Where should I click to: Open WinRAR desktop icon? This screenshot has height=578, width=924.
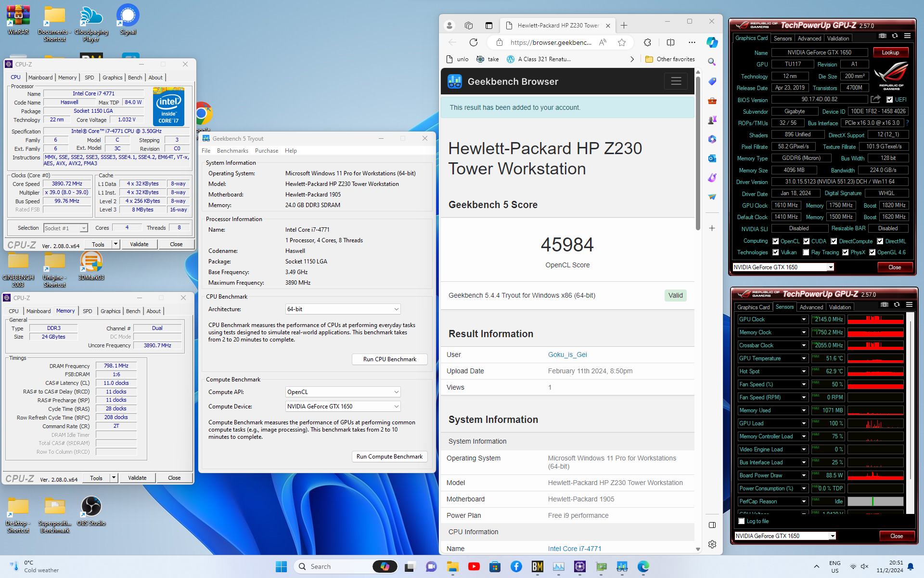click(x=18, y=20)
